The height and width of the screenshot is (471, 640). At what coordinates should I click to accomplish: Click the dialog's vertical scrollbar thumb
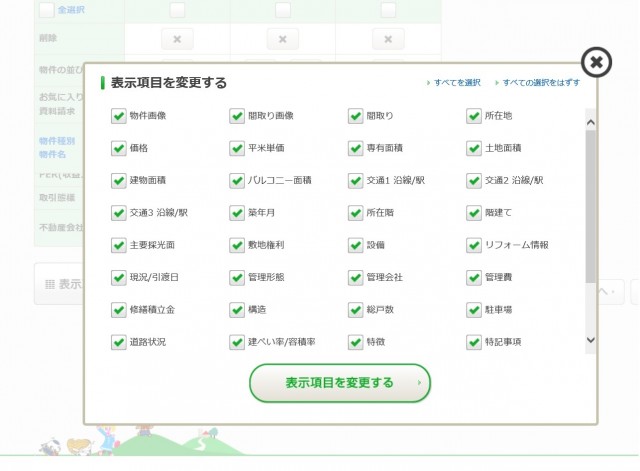(590, 207)
